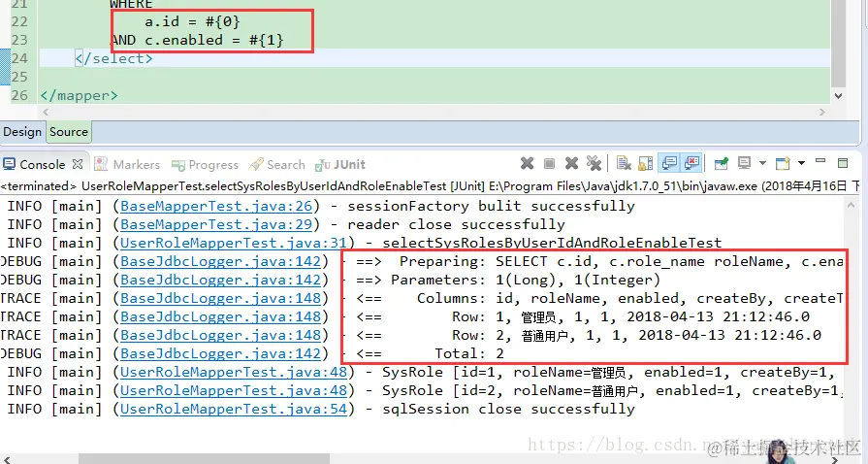
Task: Maximize the Console view panel
Action: 843,162
